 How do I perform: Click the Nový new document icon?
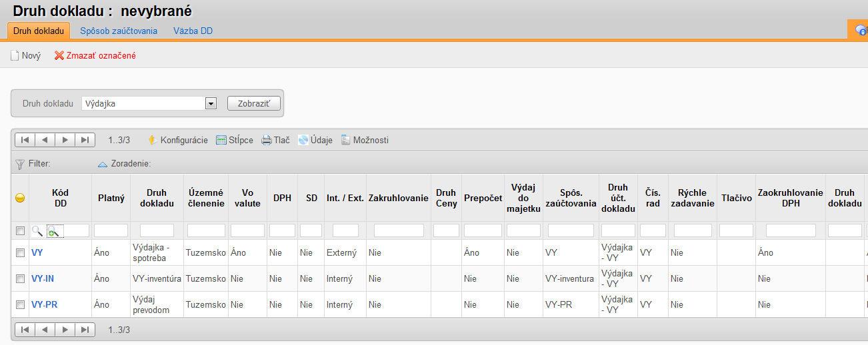pos(15,56)
